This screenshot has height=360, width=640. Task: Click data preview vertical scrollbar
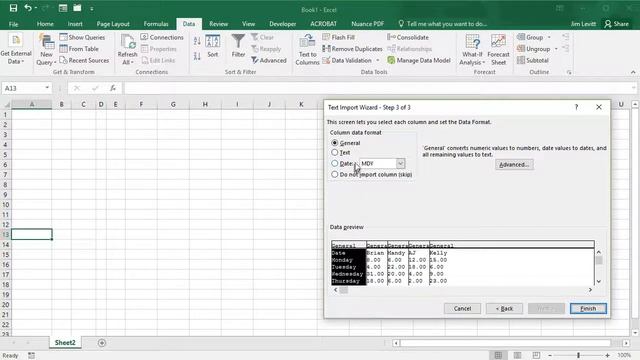point(599,266)
